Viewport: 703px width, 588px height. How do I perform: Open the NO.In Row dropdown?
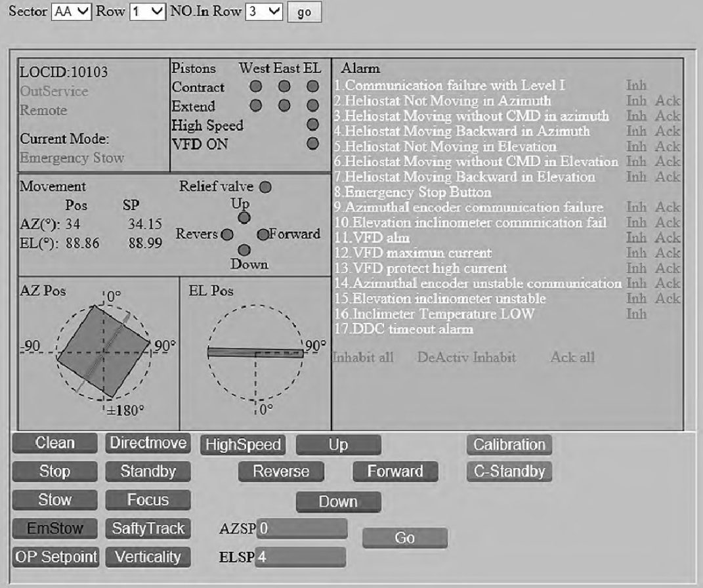pyautogui.click(x=264, y=12)
